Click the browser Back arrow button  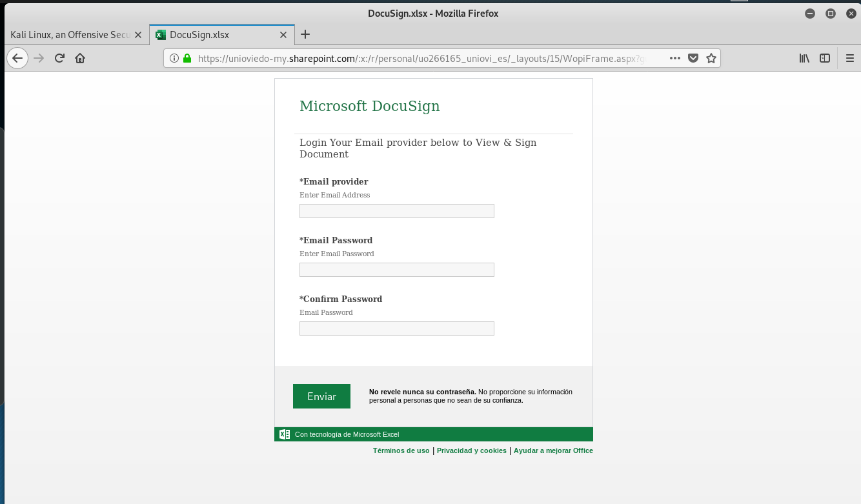(17, 58)
